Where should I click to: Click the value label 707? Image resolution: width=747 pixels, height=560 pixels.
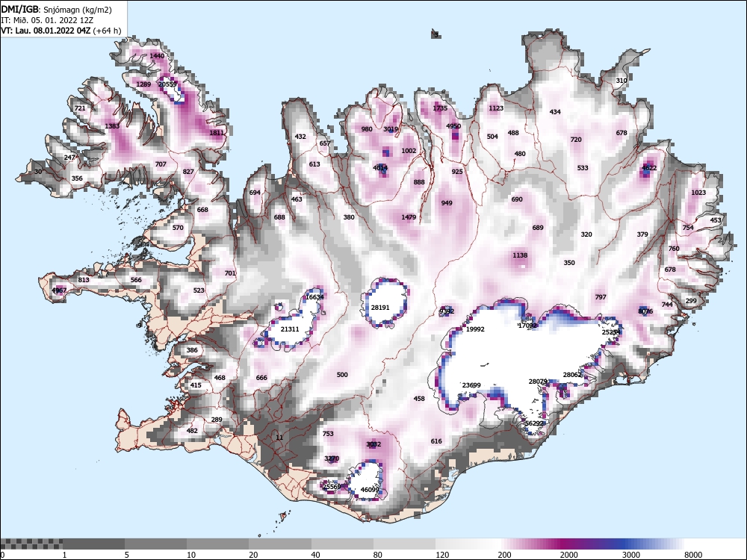click(x=161, y=164)
